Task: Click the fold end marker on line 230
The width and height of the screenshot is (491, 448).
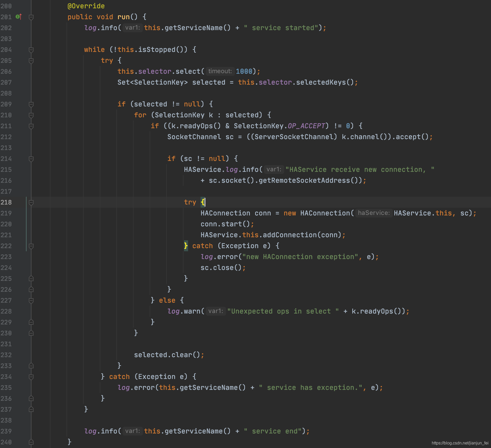Action: pos(31,333)
